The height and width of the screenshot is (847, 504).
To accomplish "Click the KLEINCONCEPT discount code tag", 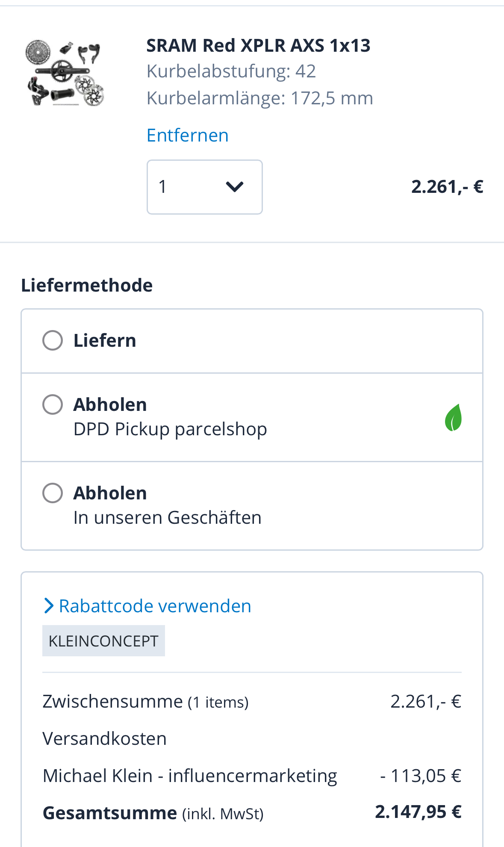I will click(x=103, y=641).
